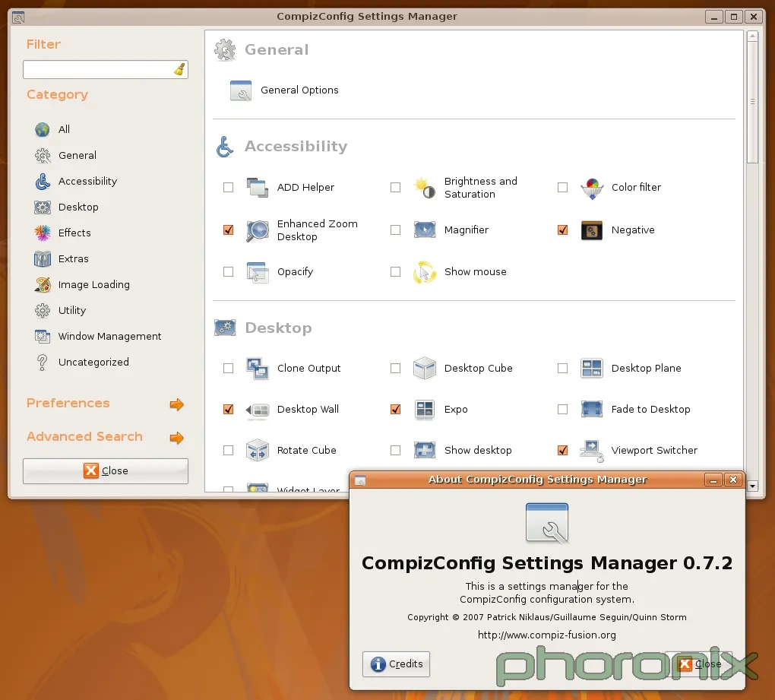775x700 pixels.
Task: Click the Desktop Plane plugin icon
Action: tap(592, 369)
